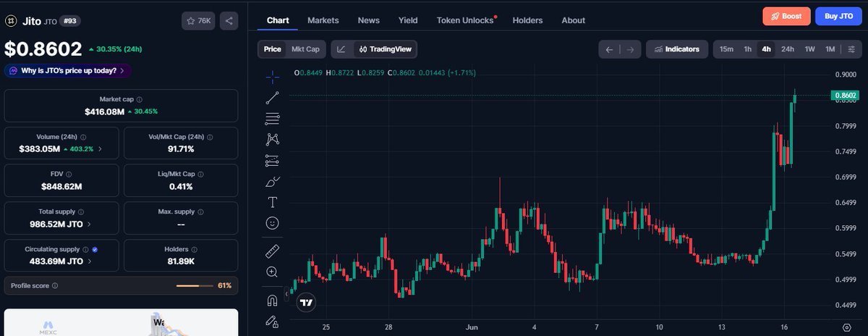Click the #93 rank badge
This screenshot has height=336, width=868.
[69, 21]
